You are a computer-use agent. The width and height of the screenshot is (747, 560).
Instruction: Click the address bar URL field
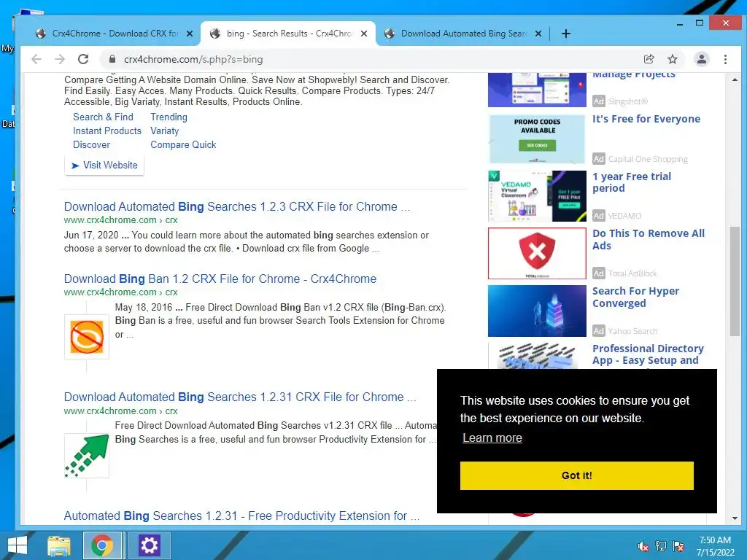[x=371, y=59]
